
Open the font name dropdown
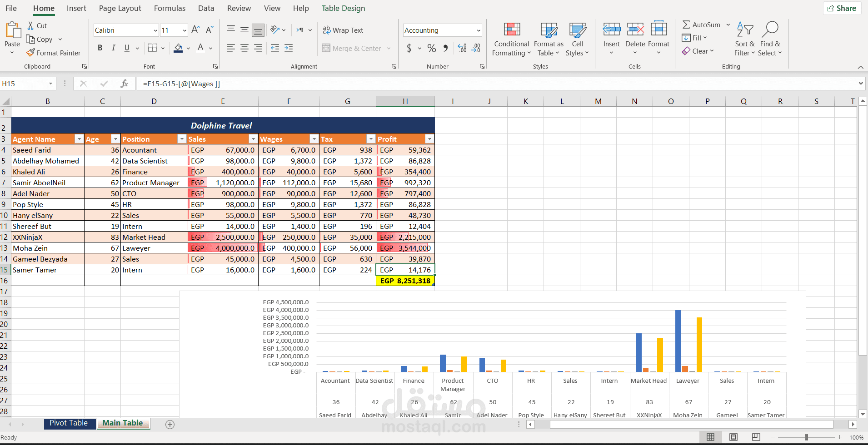tap(155, 30)
